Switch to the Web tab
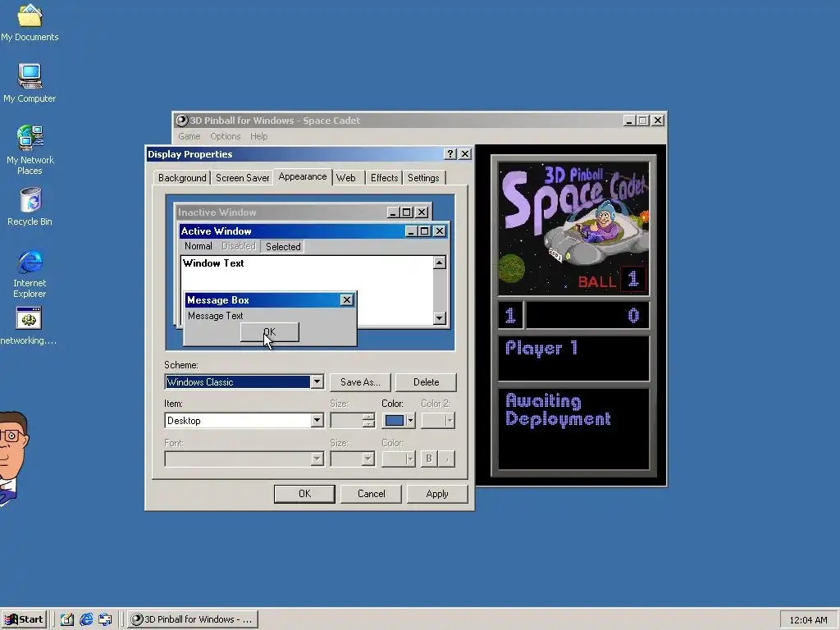The width and height of the screenshot is (840, 630). 346,178
